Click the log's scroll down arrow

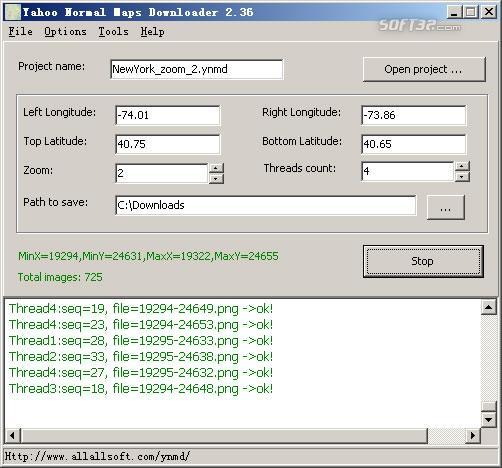point(489,419)
